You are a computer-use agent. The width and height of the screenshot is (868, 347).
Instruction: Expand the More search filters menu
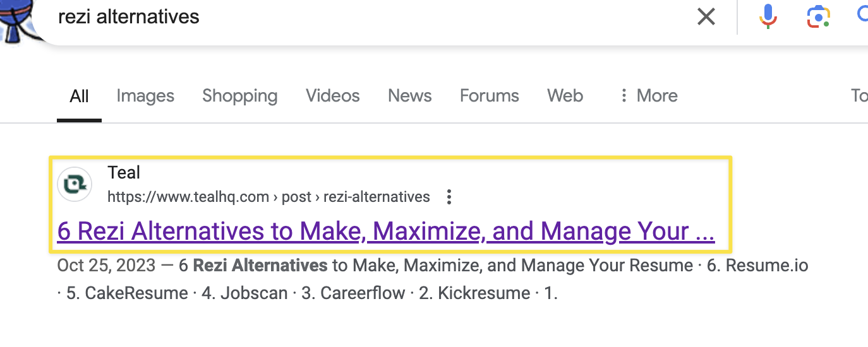pyautogui.click(x=649, y=96)
